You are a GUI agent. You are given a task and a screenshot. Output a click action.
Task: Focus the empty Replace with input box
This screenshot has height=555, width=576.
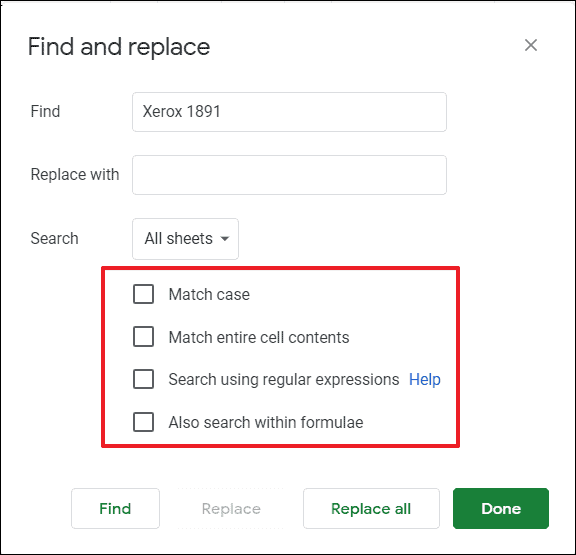[x=289, y=175]
